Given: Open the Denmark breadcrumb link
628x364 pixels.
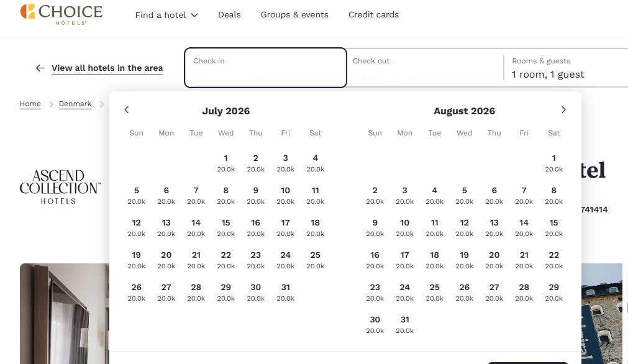Looking at the screenshot, I should coord(75,104).
